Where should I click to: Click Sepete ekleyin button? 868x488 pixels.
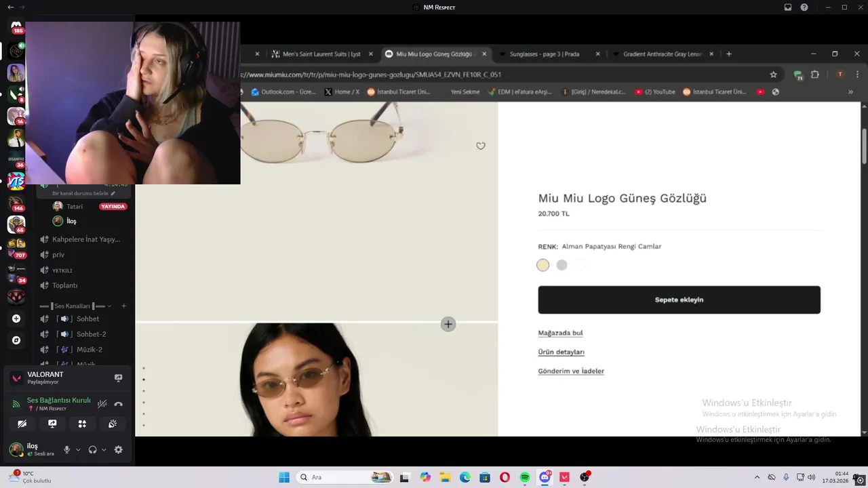[x=679, y=300]
